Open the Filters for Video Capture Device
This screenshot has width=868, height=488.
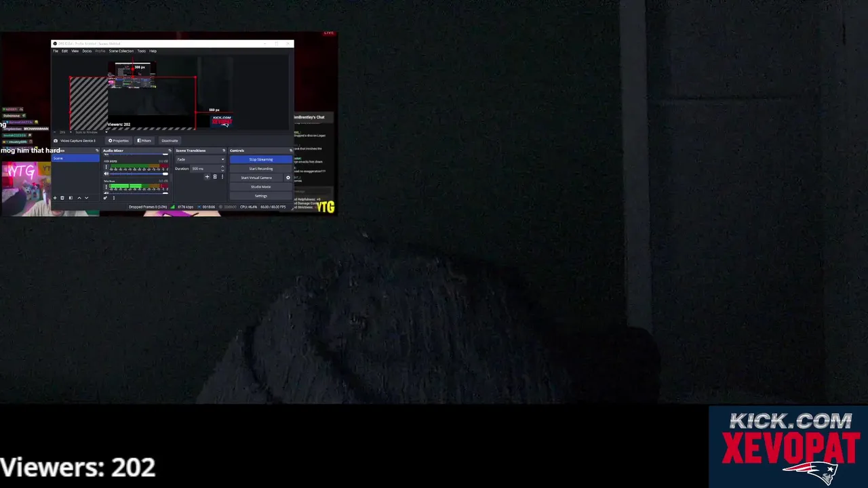point(144,141)
